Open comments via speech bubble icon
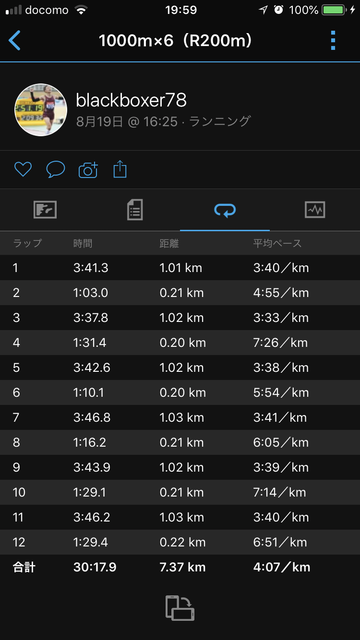 pyautogui.click(x=56, y=169)
